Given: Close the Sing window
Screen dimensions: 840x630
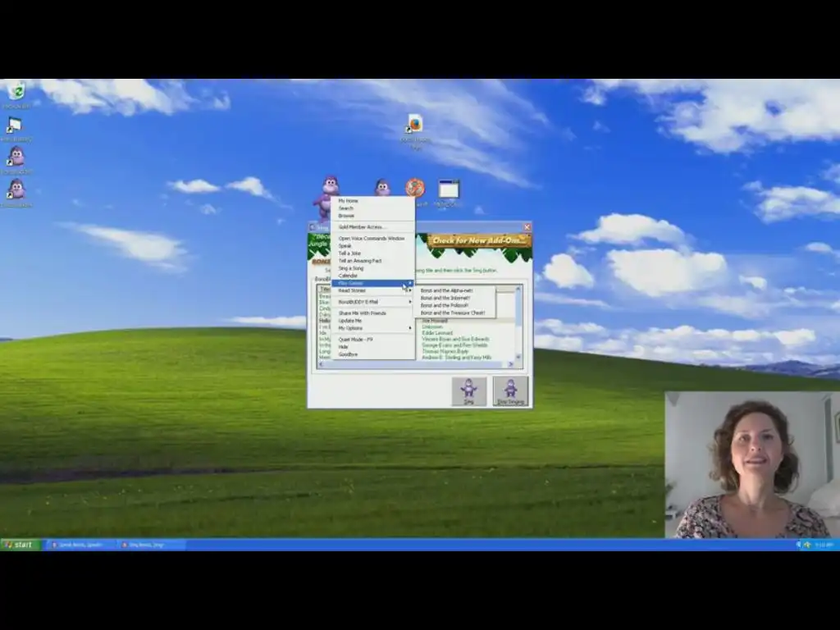Looking at the screenshot, I should pyautogui.click(x=527, y=227).
